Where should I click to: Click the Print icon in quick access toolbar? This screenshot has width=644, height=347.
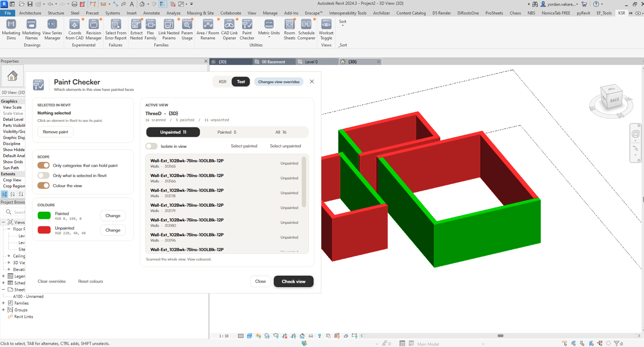pyautogui.click(x=74, y=4)
